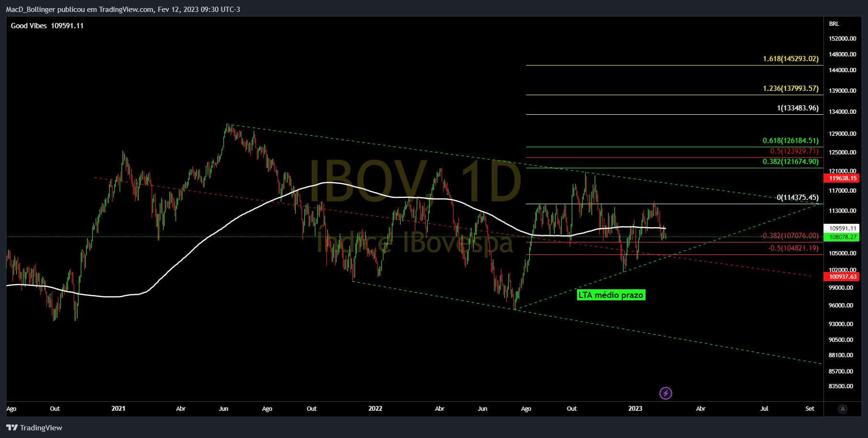Viewport: 868px width, 438px height.
Task: Click the 2021 label on the time axis
Action: [118, 408]
